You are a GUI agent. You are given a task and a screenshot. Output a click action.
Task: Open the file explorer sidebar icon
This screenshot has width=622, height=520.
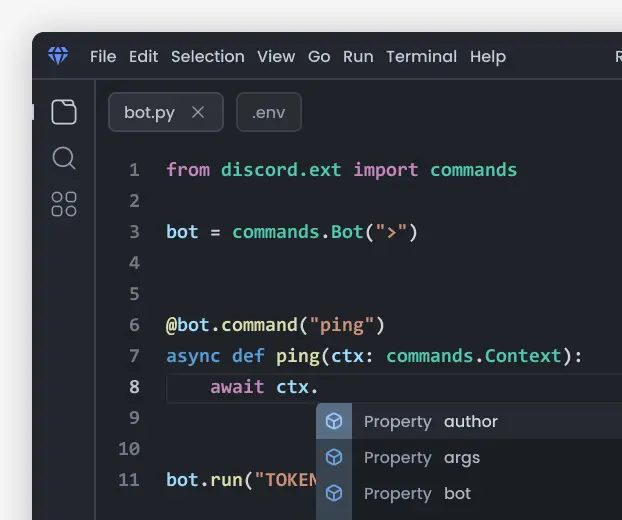64,112
